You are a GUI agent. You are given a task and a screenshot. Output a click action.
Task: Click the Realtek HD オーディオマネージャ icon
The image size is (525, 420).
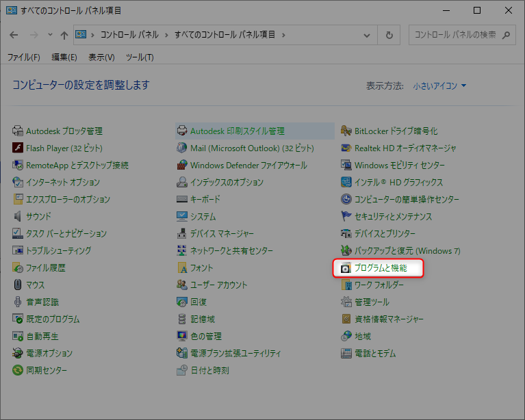point(346,148)
